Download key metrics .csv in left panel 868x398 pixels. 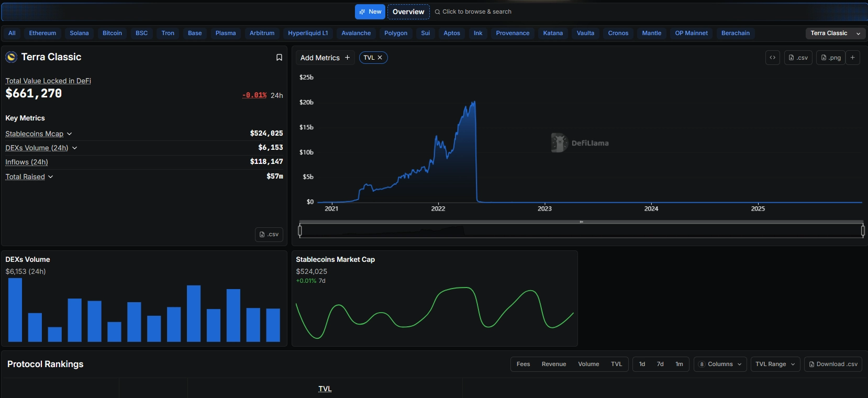click(269, 235)
